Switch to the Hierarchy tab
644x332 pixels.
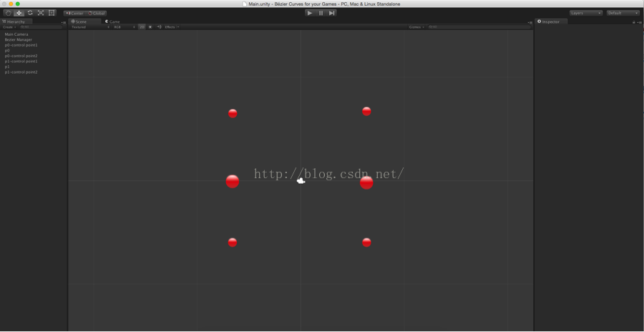pyautogui.click(x=16, y=21)
